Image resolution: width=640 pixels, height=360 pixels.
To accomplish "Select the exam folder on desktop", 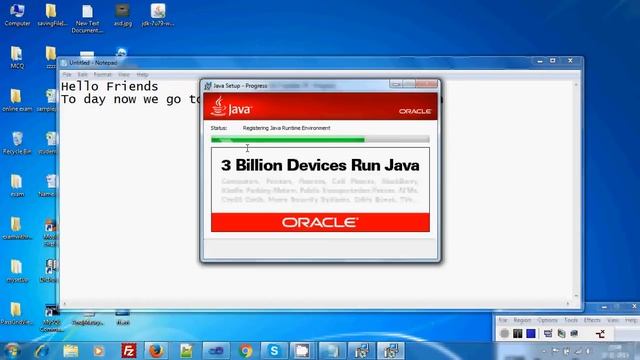I will pos(17,186).
